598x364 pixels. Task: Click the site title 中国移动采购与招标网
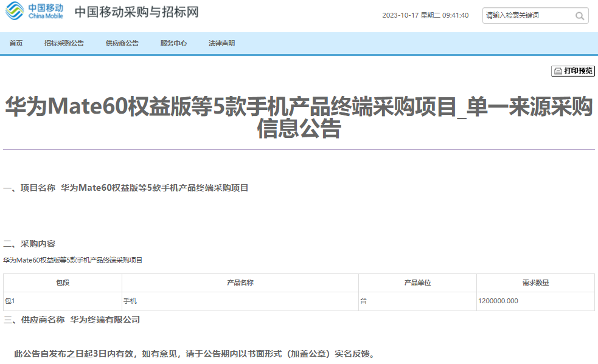(x=136, y=12)
